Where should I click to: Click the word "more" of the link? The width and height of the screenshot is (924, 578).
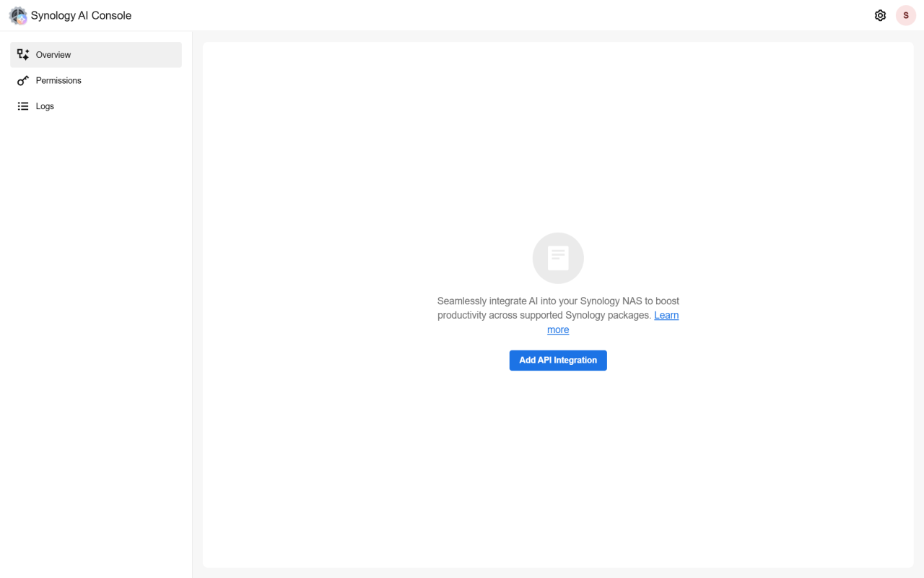tap(558, 329)
